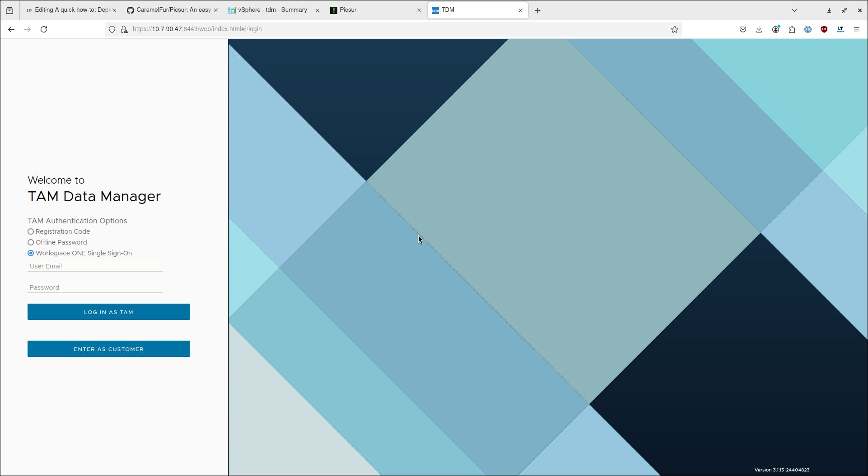This screenshot has width=868, height=476.
Task: Open the Pocket save icon
Action: point(743,29)
